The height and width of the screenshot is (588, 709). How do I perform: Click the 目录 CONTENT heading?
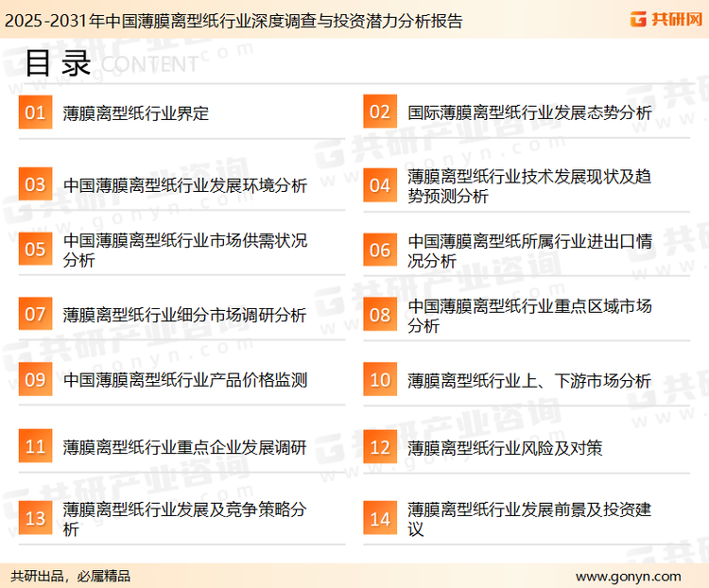112,63
